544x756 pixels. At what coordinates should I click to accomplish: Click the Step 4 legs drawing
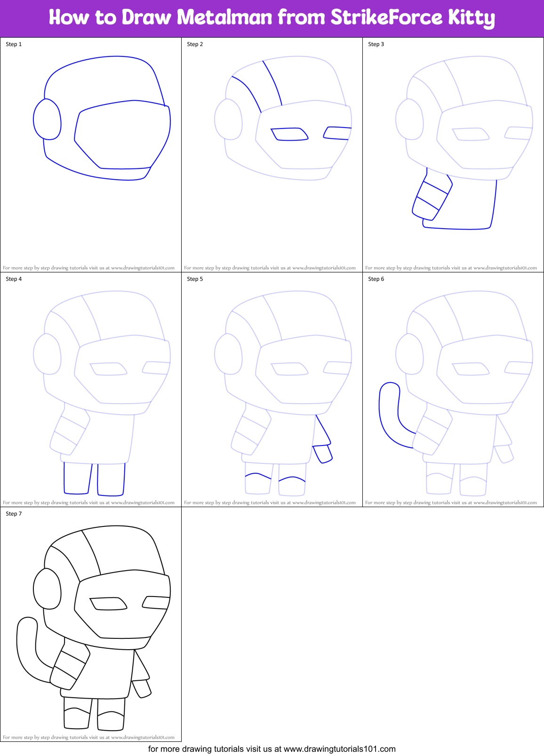click(94, 479)
